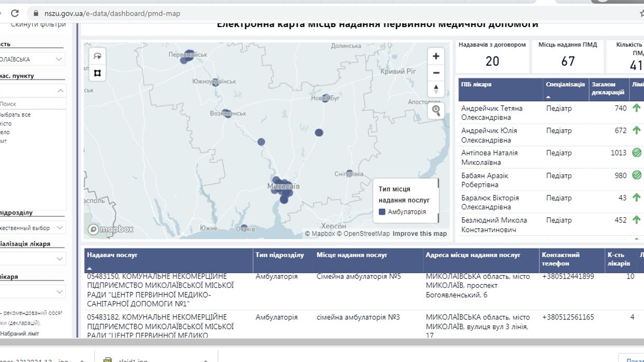644x362 pixels.
Task: Reset the map bearing with the compass icon
Action: (436, 89)
